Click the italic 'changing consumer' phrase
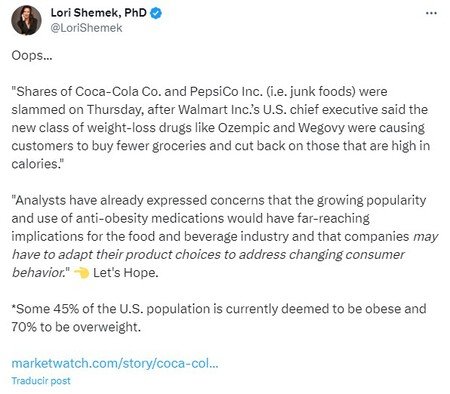 347,255
